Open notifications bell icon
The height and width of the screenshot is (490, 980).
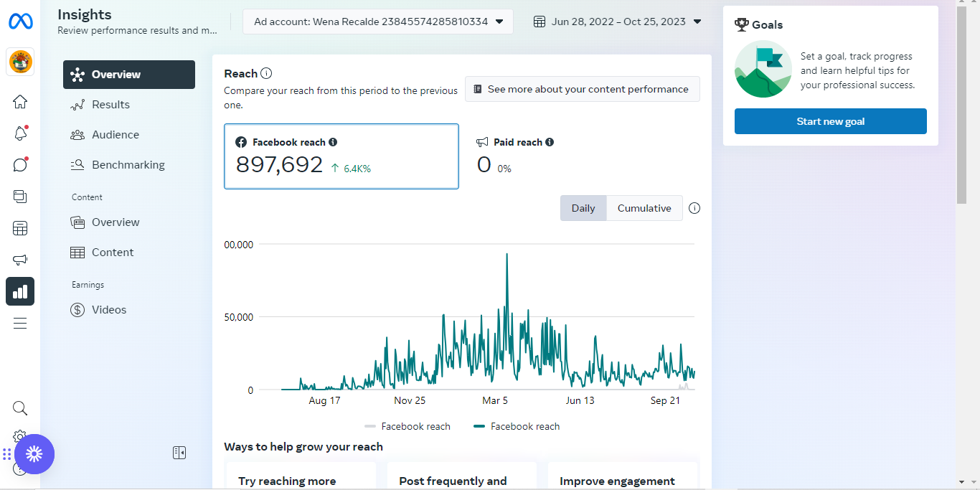click(x=20, y=133)
